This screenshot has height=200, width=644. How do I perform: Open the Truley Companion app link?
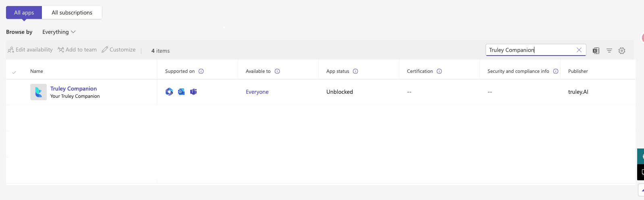73,89
